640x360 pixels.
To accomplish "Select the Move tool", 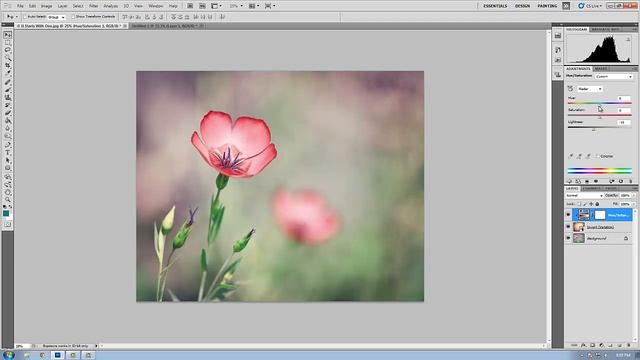I will pyautogui.click(x=7, y=35).
